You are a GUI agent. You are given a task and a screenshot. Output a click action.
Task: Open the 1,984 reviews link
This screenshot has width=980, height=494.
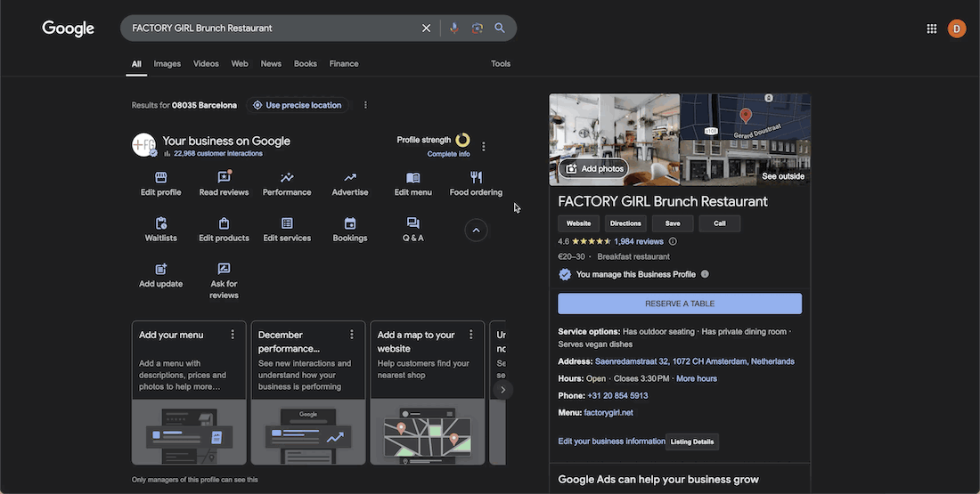(x=639, y=241)
